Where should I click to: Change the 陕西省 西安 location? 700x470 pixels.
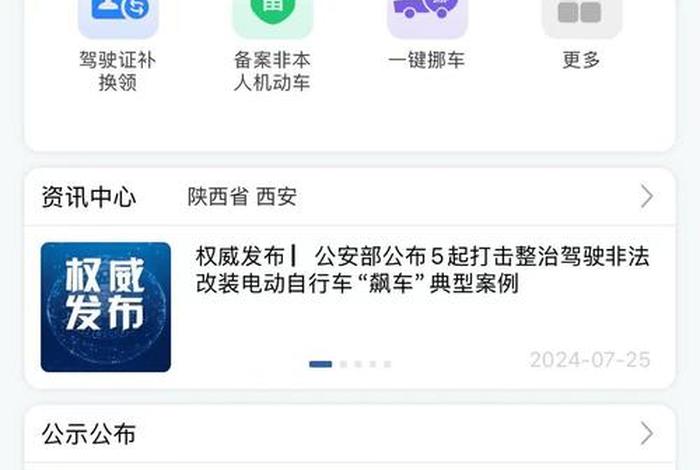coord(242,197)
